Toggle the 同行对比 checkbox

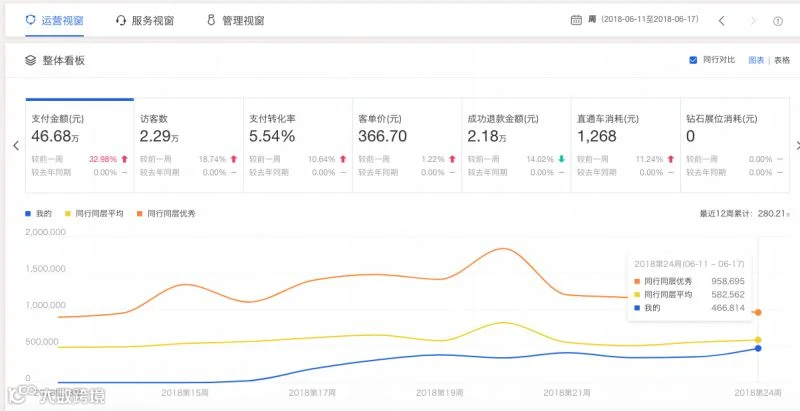tap(693, 60)
